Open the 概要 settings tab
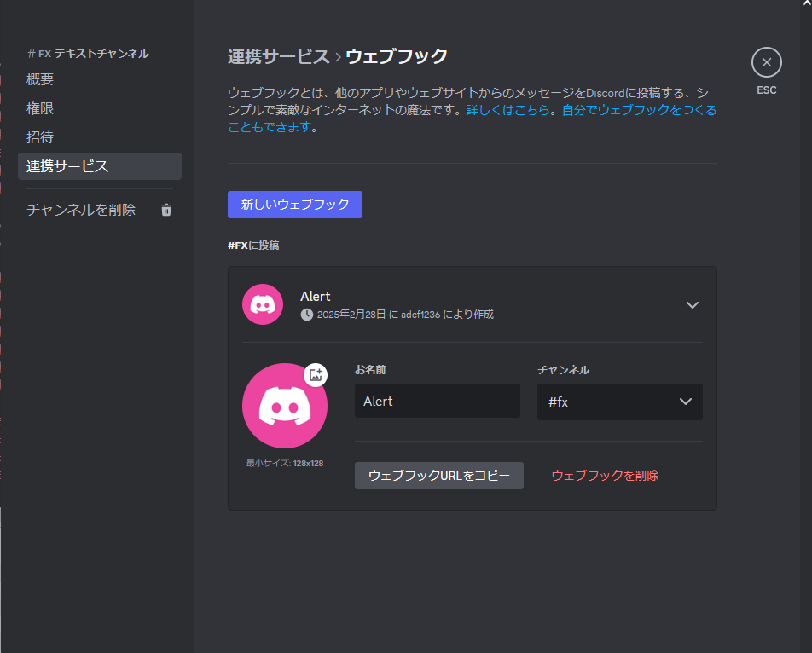 (x=100, y=79)
